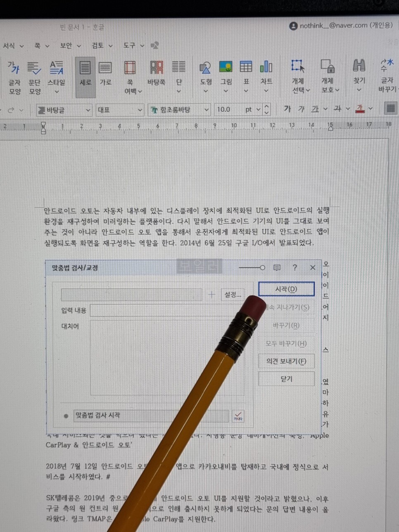Click the plus icon beside 설정

(211, 294)
